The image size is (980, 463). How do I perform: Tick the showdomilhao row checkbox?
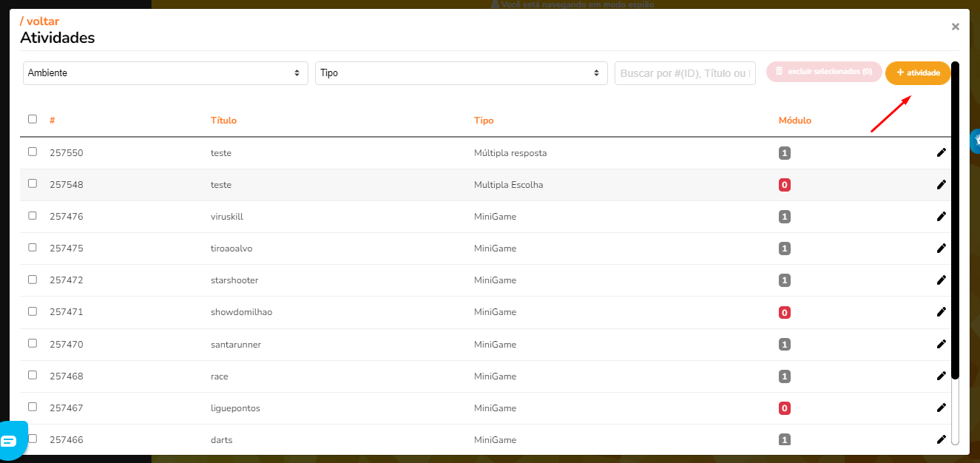pos(33,311)
